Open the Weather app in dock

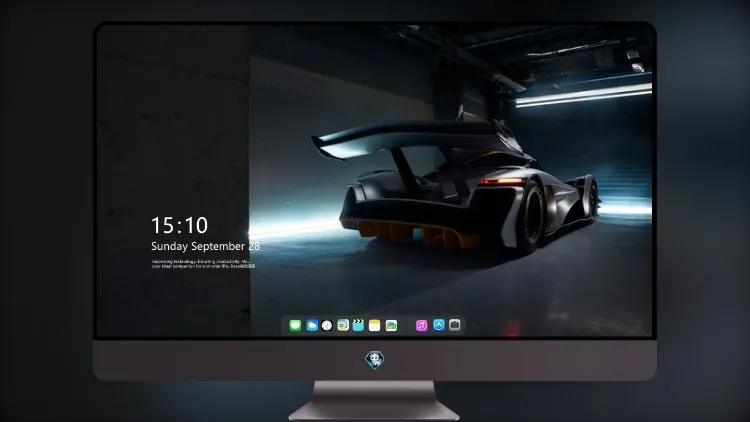(x=312, y=325)
